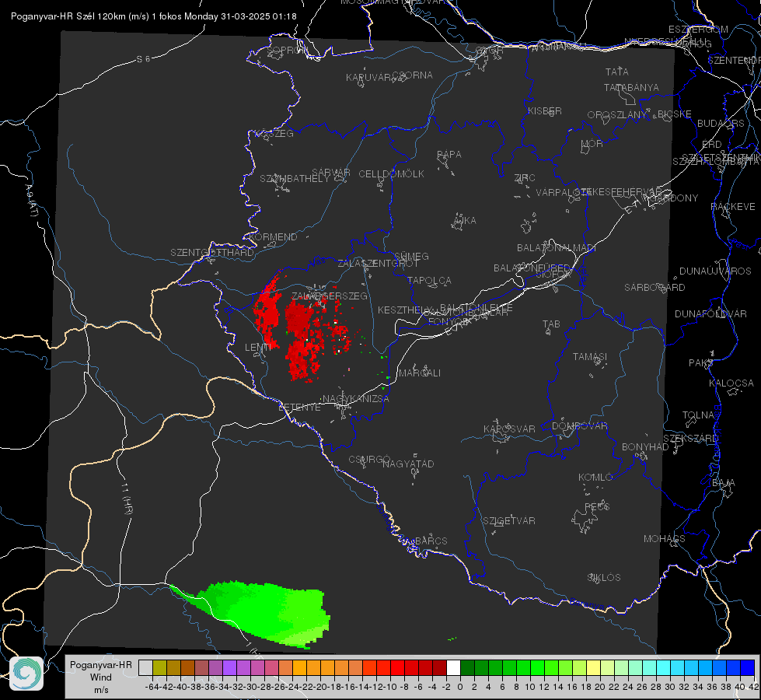Select the MOHACS label
The height and width of the screenshot is (700, 761).
[x=665, y=539]
